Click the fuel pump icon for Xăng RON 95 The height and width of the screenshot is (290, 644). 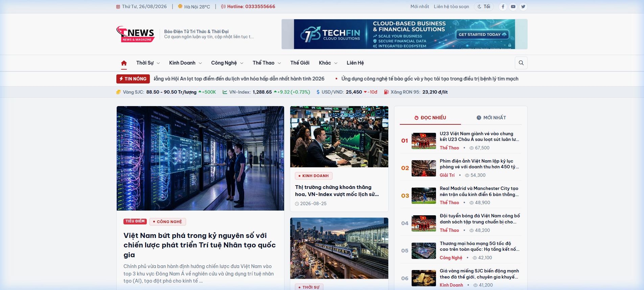(386, 92)
